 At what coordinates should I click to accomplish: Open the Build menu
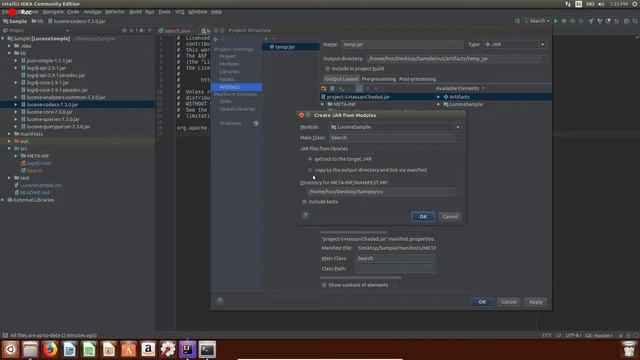pyautogui.click(x=135, y=12)
